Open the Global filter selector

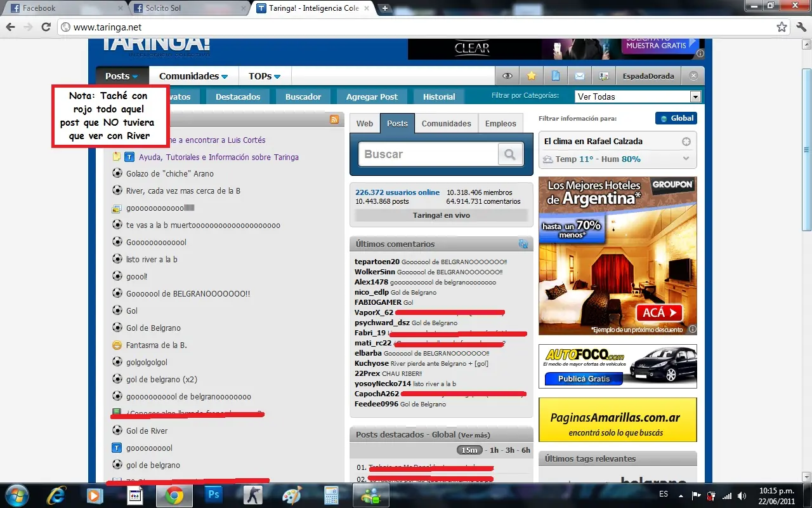[676, 118]
